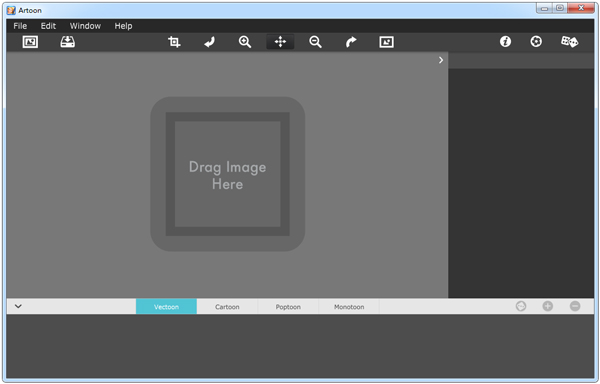Select the Monotoon tab

349,307
